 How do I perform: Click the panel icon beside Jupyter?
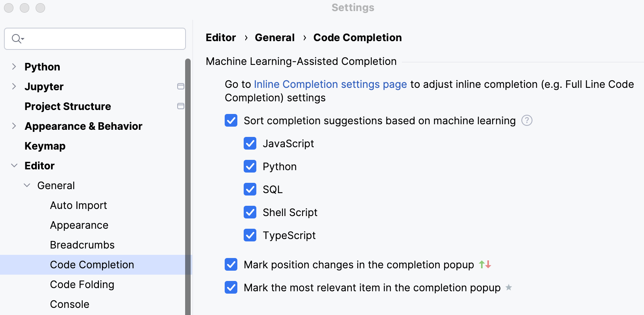pyautogui.click(x=181, y=86)
